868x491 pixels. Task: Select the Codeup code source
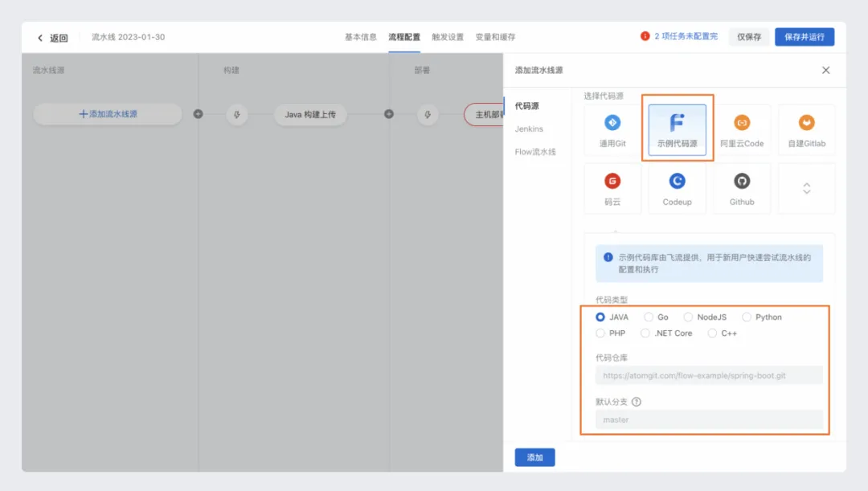coord(677,188)
